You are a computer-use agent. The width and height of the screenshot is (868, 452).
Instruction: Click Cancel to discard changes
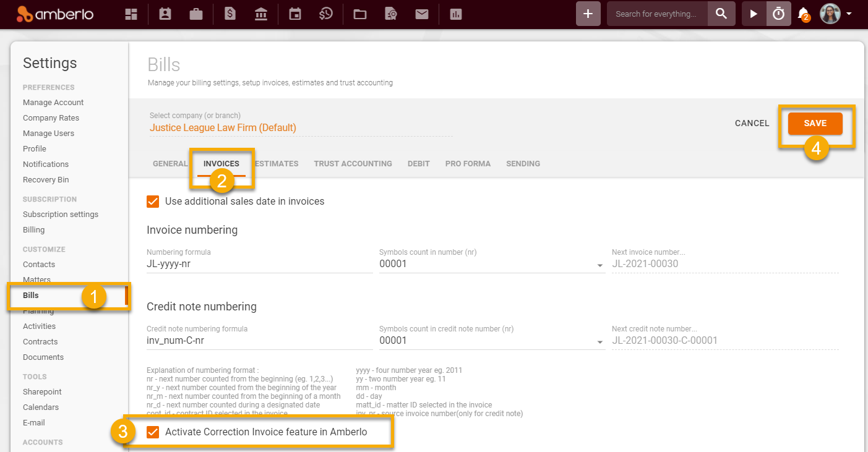pyautogui.click(x=752, y=123)
